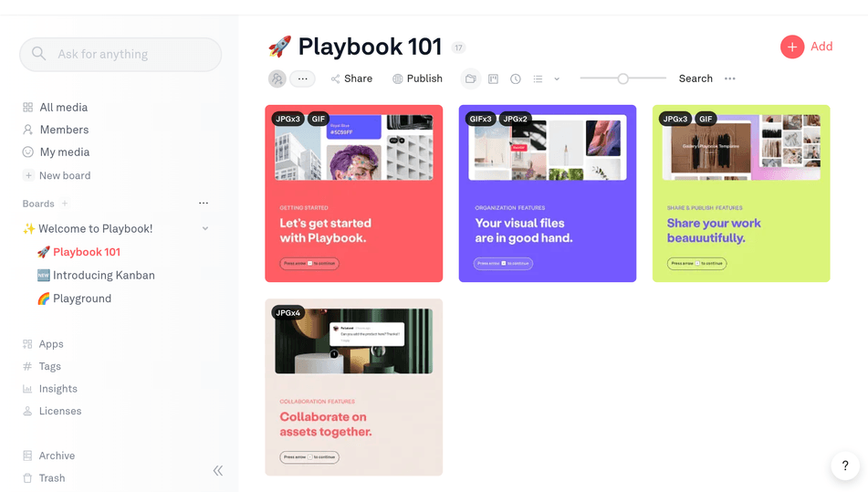The image size is (868, 492).
Task: Click the Members person icon
Action: [27, 130]
